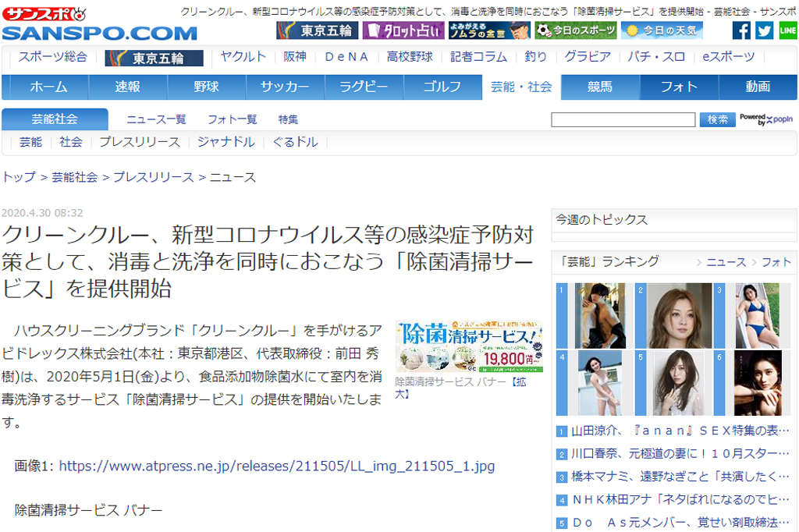The height and width of the screenshot is (532, 799).
Task: Click the トップ breadcrumb link
Action: pyautogui.click(x=19, y=177)
